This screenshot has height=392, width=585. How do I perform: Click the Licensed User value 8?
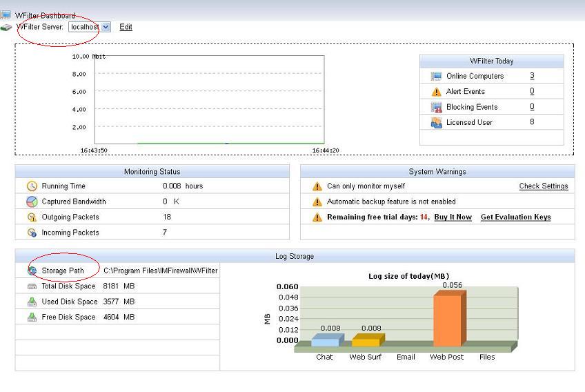point(532,121)
